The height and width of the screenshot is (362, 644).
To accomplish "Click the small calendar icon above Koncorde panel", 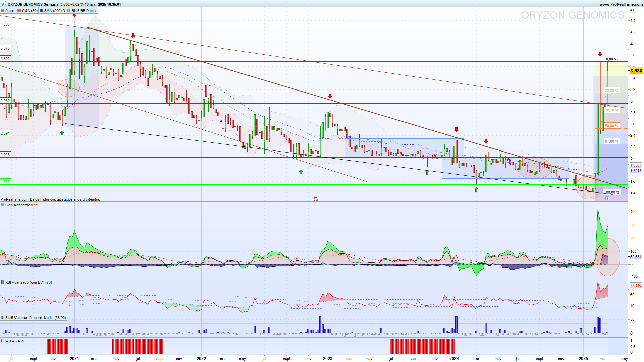I will pyautogui.click(x=316, y=199).
